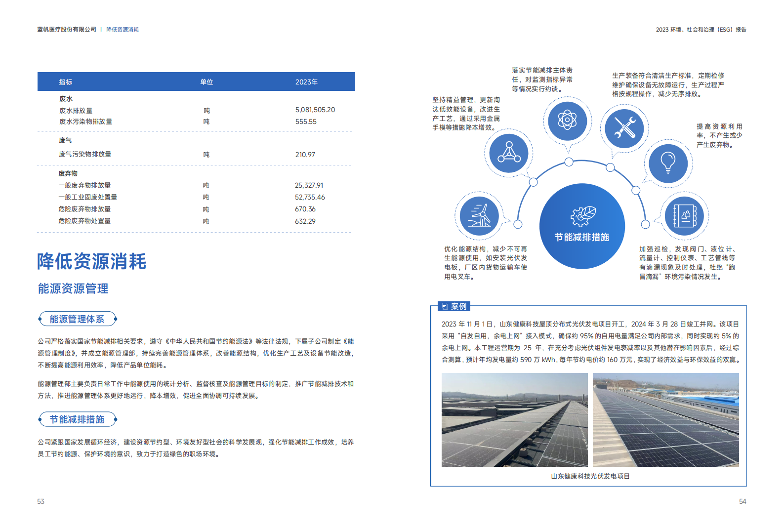Click the value 5,081,505.20
This screenshot has height=532, width=784.
[315, 110]
